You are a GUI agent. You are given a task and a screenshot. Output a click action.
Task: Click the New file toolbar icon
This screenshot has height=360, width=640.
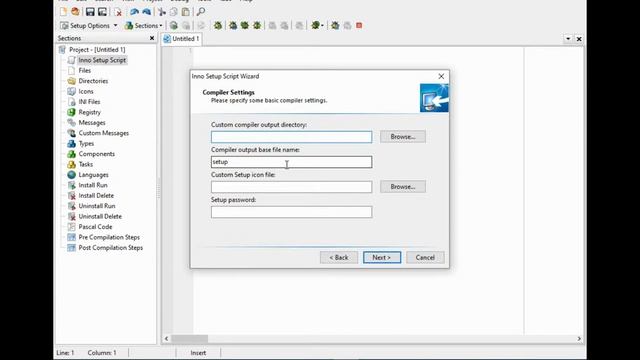(x=63, y=12)
